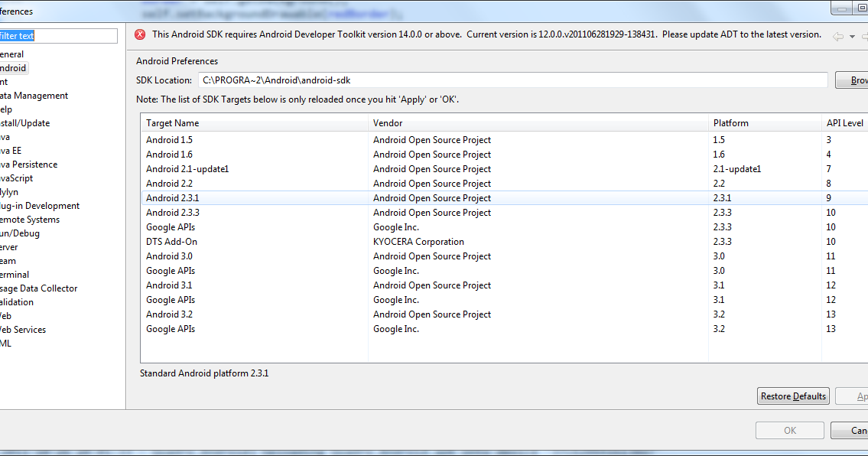The image size is (868, 456).
Task: Select Java in preferences tree
Action: [x=5, y=137]
